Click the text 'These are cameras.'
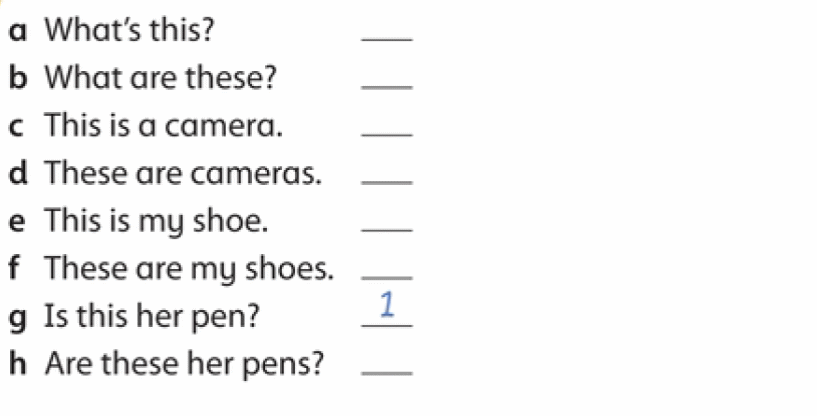Image resolution: width=817 pixels, height=416 pixels. point(183,173)
